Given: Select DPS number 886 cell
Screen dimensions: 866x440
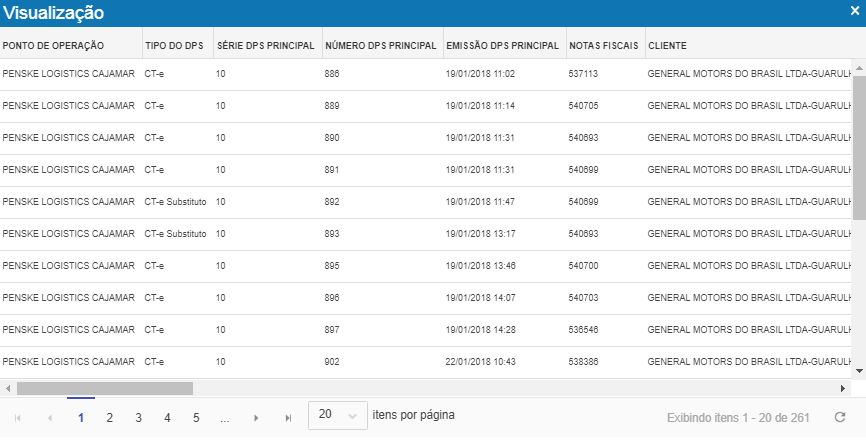Looking at the screenshot, I should coord(332,73).
